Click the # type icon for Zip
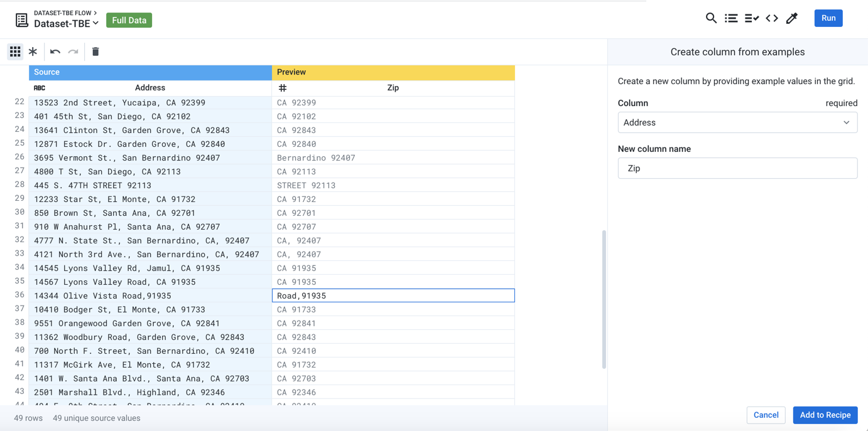Viewport: 868px width, 431px height. pos(283,88)
